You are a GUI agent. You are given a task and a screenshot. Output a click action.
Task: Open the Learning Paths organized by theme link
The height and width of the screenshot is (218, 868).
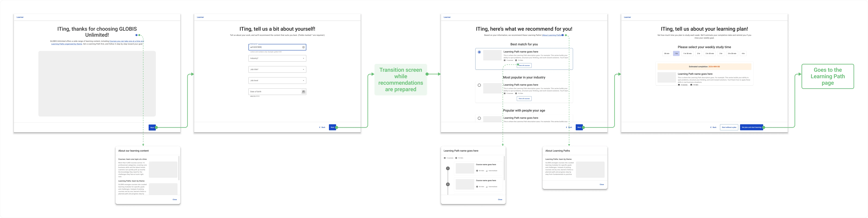coord(67,44)
